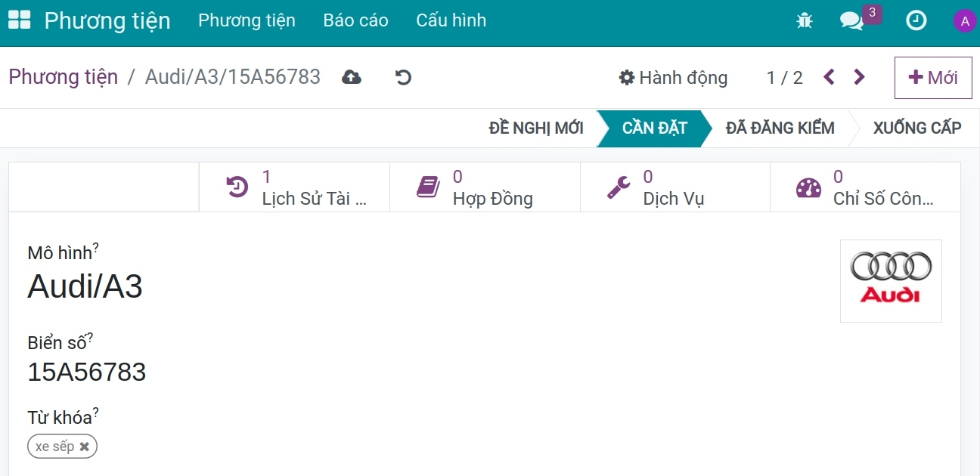Viewport: 980px width, 476px height.
Task: Open the Dịch Vụ services stat
Action: (x=675, y=187)
